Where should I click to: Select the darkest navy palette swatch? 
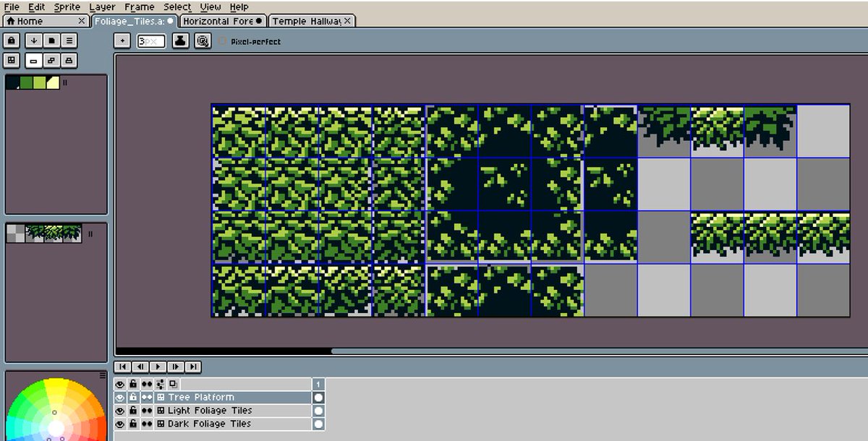tap(12, 82)
